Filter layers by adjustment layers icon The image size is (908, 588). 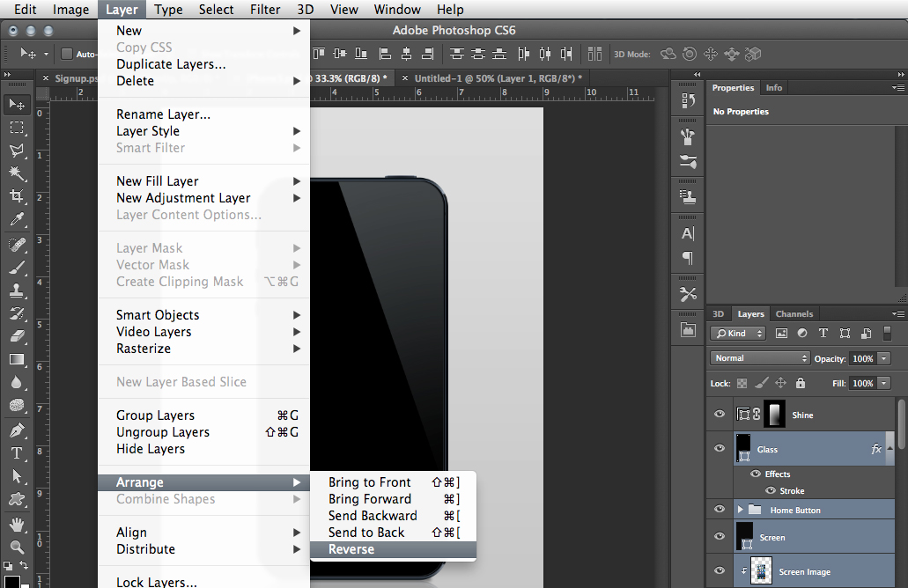tap(802, 334)
